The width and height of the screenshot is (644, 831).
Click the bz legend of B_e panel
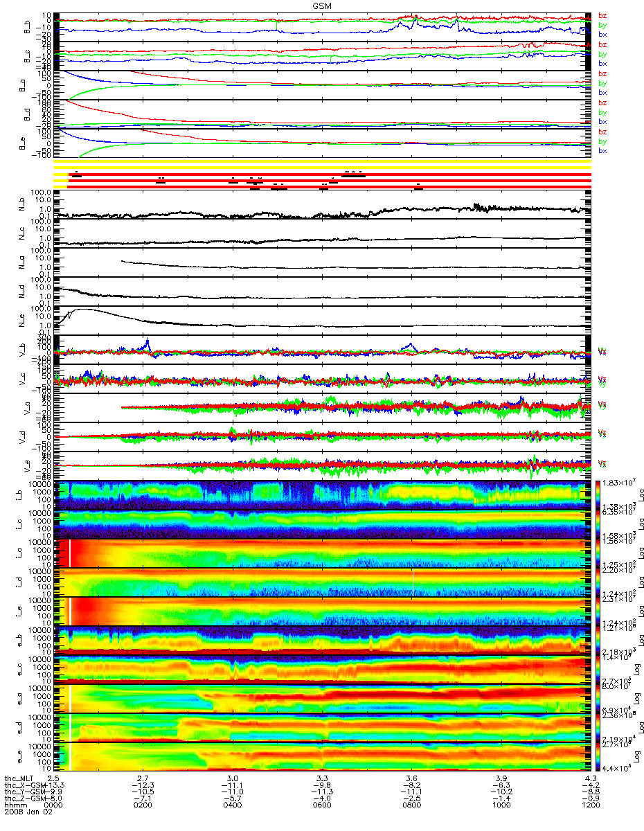click(602, 132)
